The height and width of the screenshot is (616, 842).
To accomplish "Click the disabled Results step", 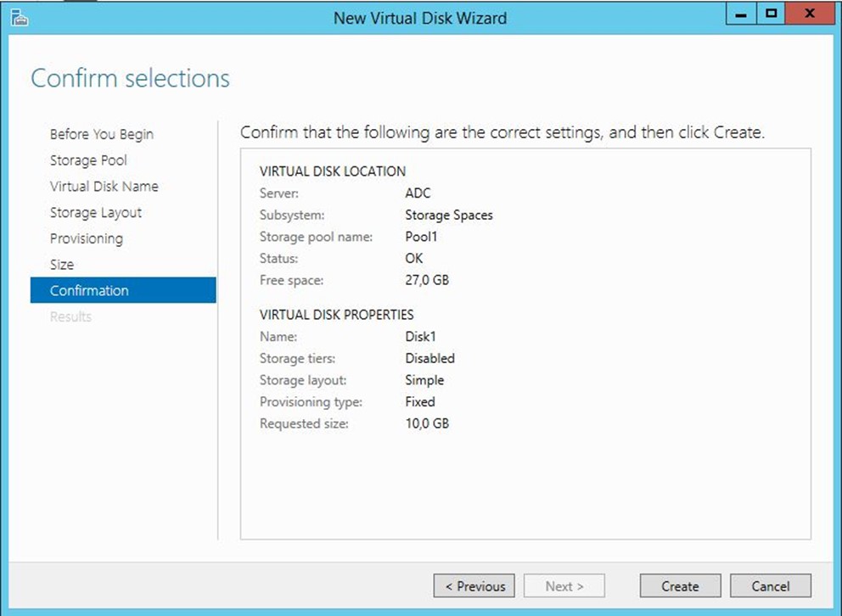I will [70, 316].
